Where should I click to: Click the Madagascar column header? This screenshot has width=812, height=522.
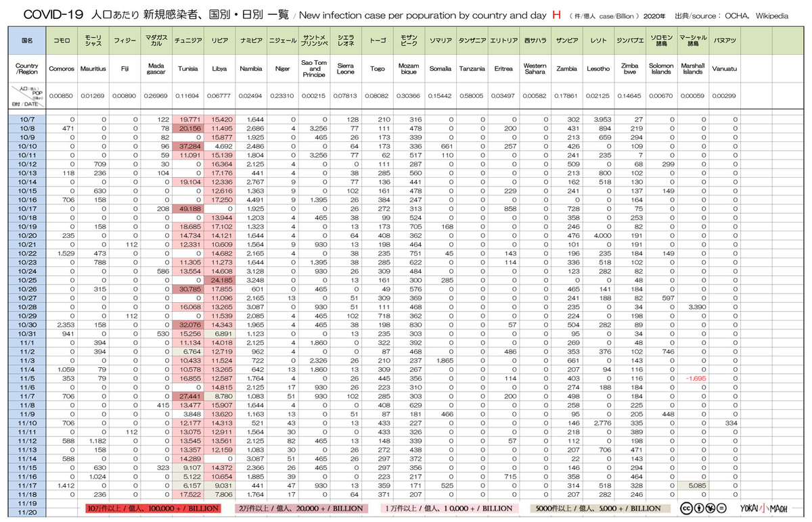[x=157, y=69]
